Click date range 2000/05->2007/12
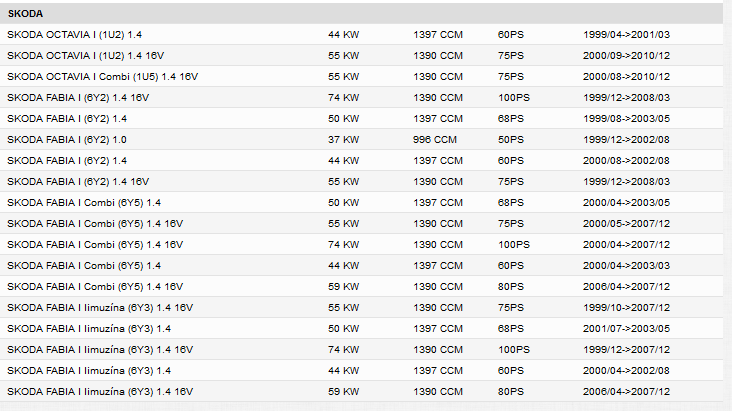 pyautogui.click(x=626, y=224)
